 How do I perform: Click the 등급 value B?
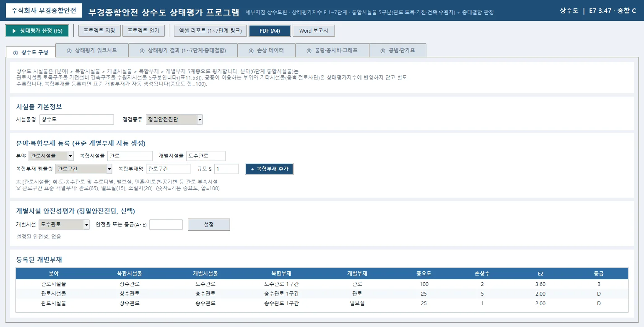click(x=599, y=284)
